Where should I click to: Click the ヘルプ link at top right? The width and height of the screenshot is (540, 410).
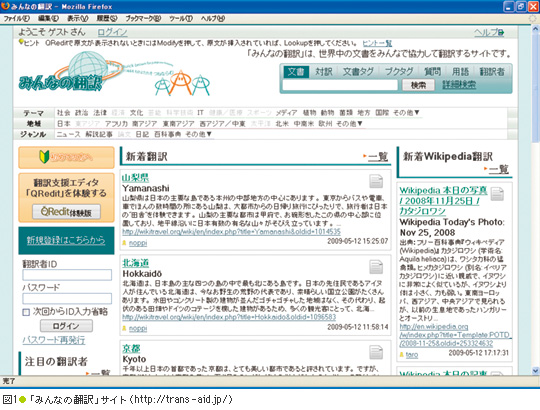(486, 33)
